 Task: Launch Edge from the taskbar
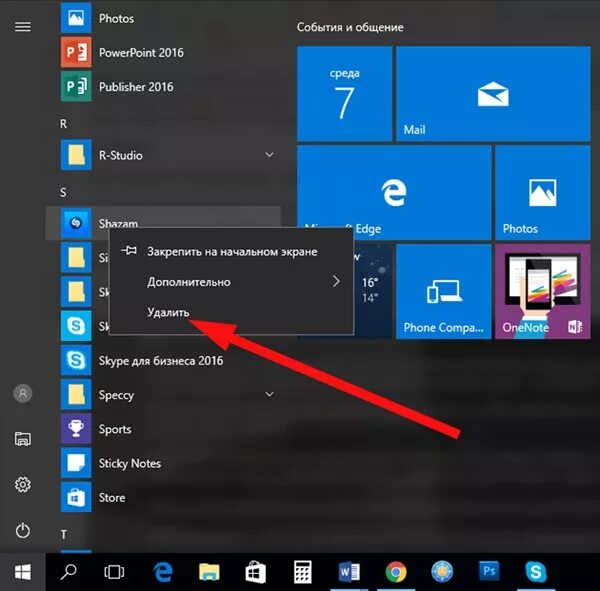click(x=163, y=572)
